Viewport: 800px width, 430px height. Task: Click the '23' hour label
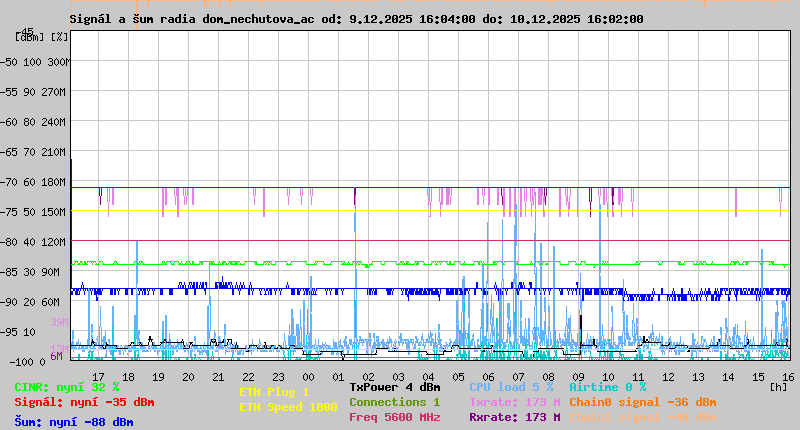[x=278, y=377]
